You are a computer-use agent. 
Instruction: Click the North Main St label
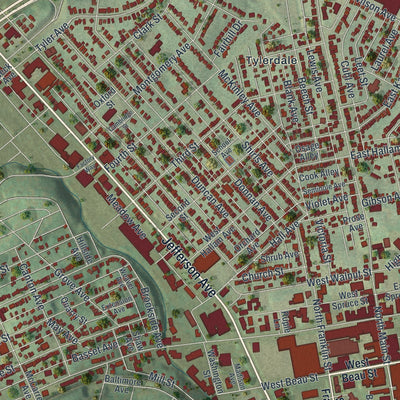381,334
